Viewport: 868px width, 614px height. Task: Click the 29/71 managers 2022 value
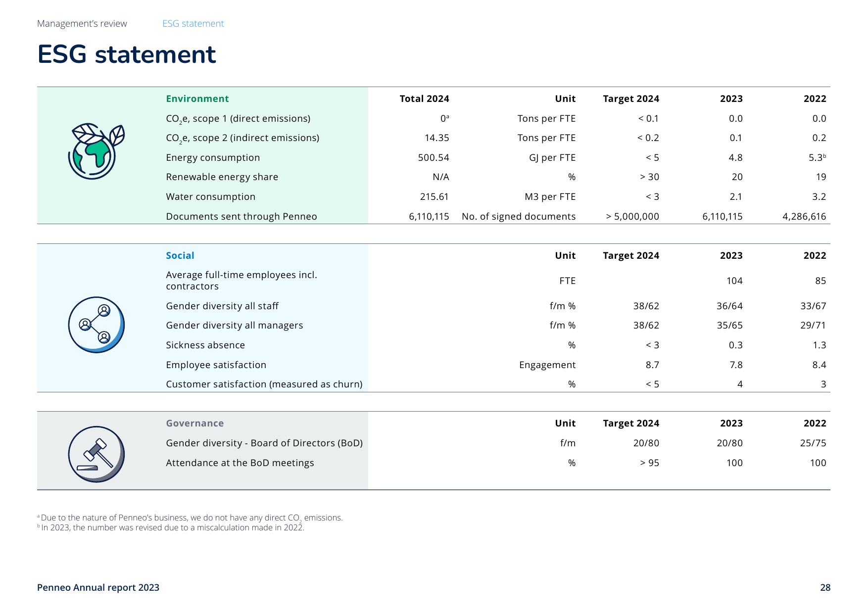point(813,325)
